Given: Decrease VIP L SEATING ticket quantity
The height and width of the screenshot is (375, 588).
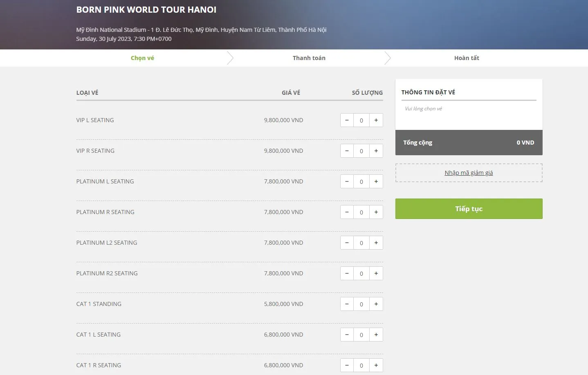Looking at the screenshot, I should tap(347, 120).
